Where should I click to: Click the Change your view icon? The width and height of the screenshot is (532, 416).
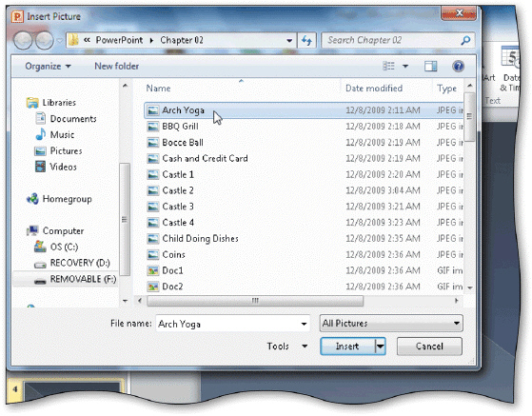tap(389, 66)
